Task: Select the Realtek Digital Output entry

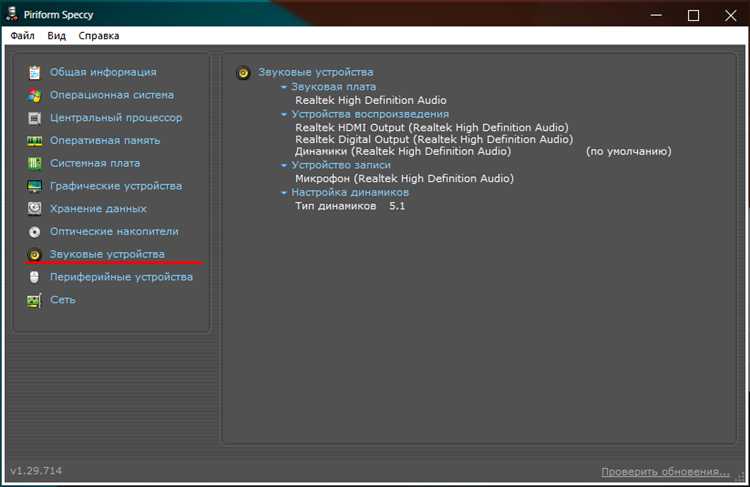Action: pyautogui.click(x=434, y=139)
